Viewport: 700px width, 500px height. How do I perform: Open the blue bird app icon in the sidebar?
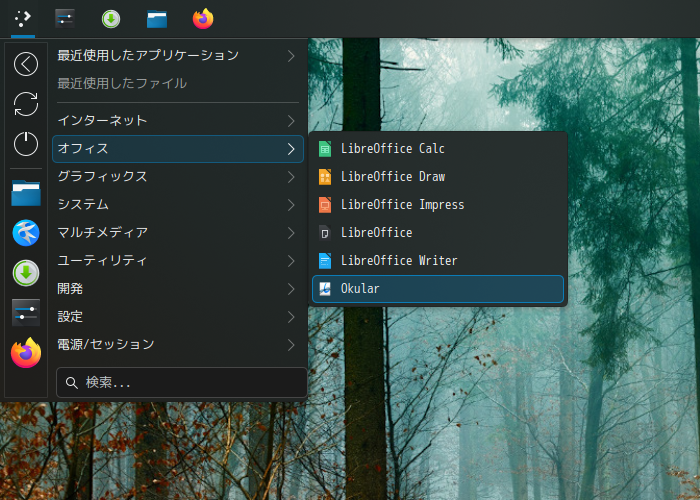pos(26,233)
